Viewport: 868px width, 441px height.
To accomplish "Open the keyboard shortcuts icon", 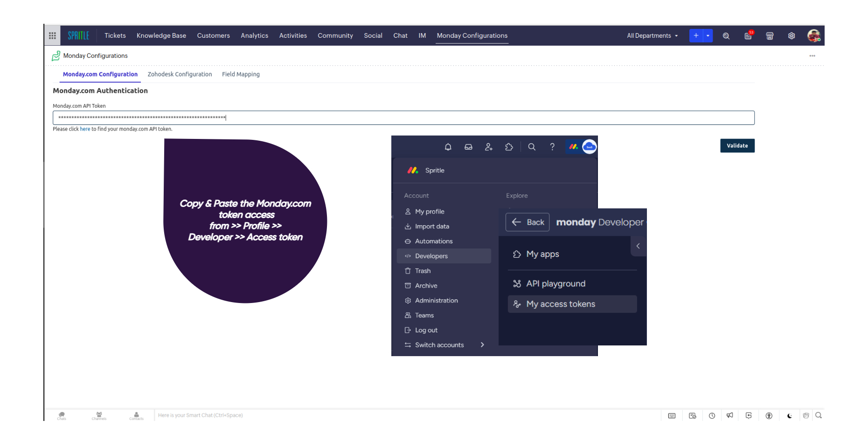I will tap(672, 416).
